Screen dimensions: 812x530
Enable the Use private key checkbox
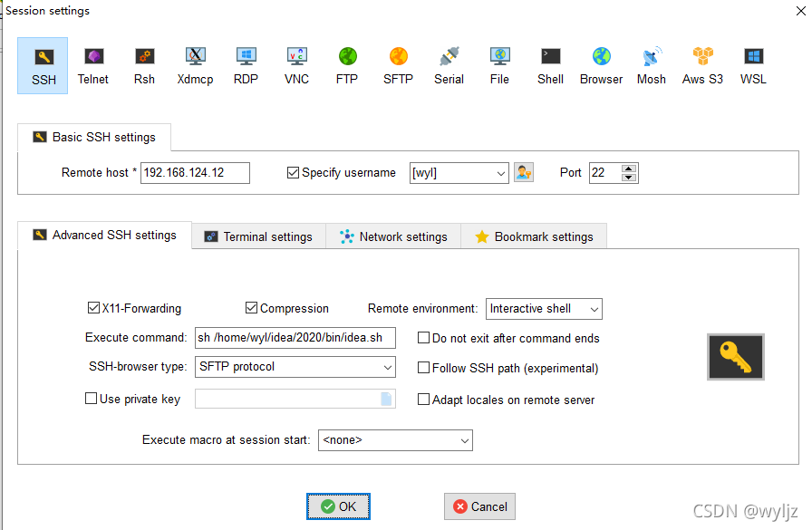tap(92, 398)
